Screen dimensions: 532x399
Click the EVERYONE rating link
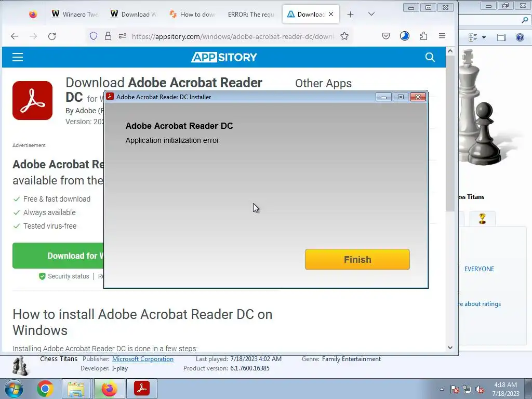click(479, 269)
